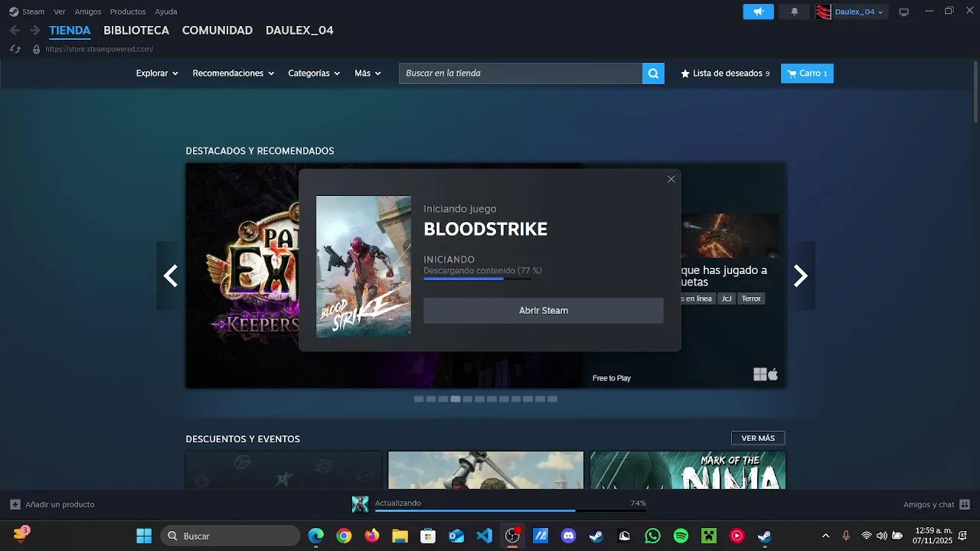Enter Big Picture mode via monitor icon
Image resolution: width=980 pixels, height=551 pixels.
tap(903, 11)
